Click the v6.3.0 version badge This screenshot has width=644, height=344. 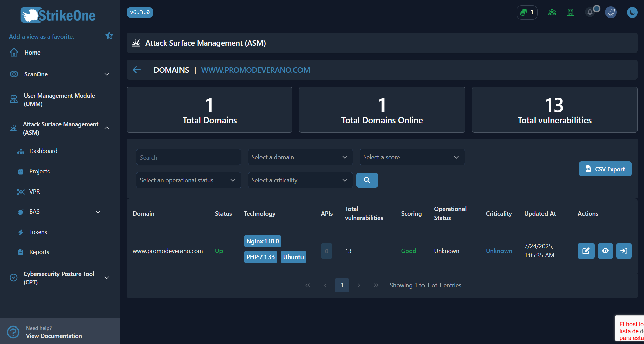139,12
